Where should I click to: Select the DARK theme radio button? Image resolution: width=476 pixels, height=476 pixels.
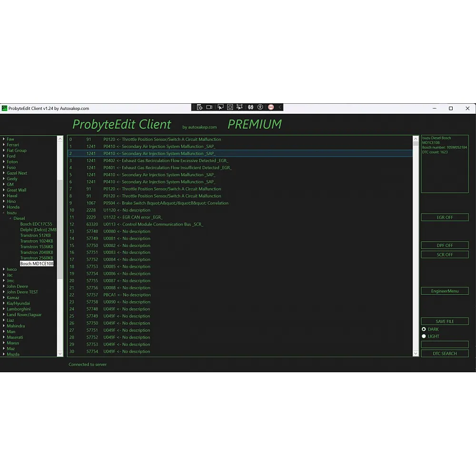click(424, 329)
